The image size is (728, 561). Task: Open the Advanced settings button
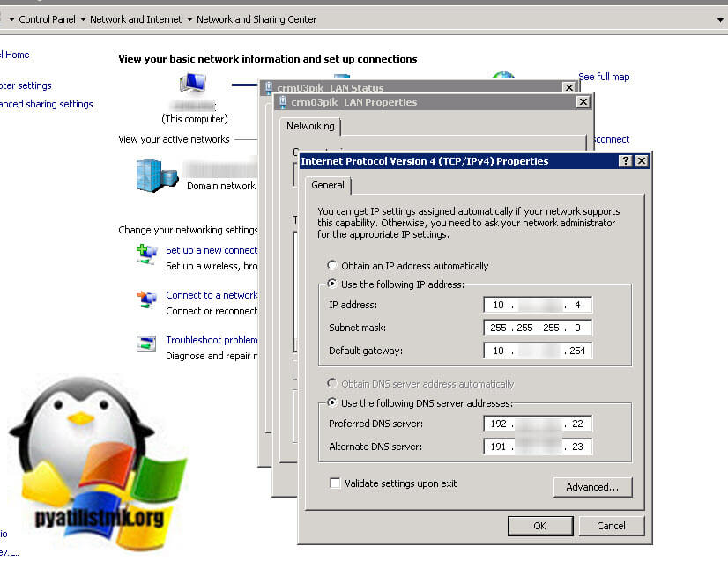[x=592, y=487]
